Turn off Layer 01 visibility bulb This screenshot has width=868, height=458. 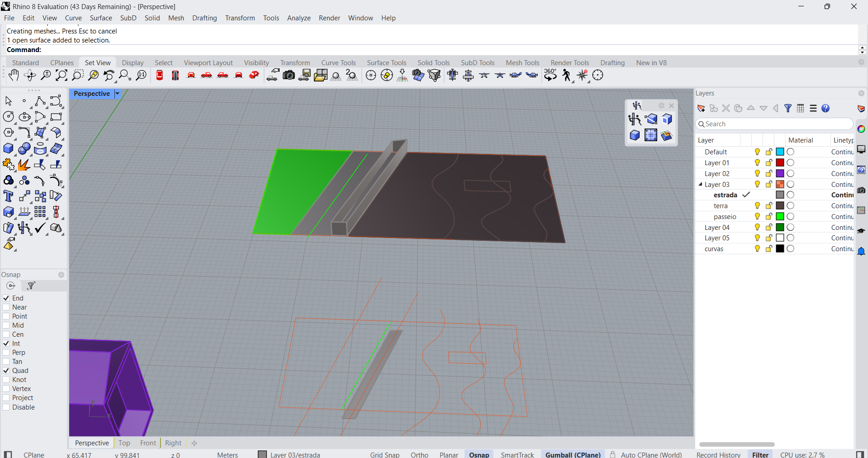pyautogui.click(x=757, y=163)
